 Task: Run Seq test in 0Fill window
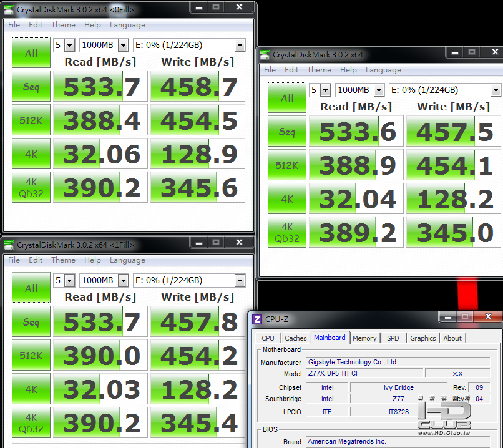click(x=31, y=86)
